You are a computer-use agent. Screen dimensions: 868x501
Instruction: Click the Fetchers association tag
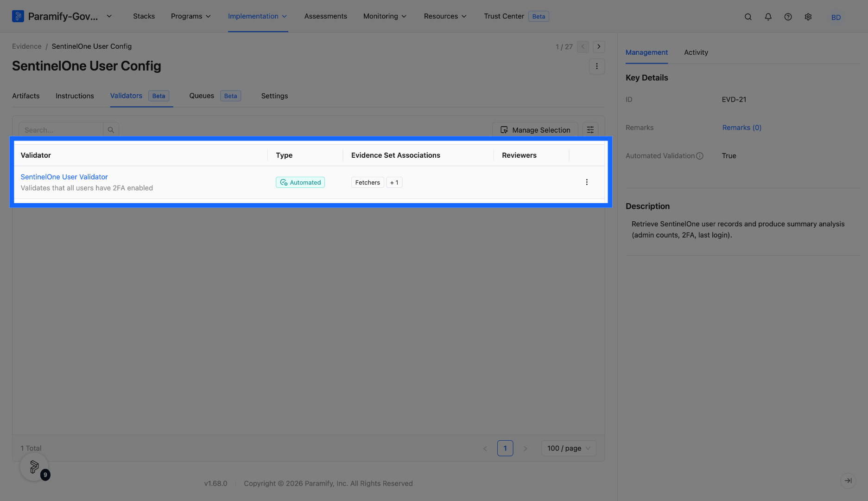click(x=367, y=182)
